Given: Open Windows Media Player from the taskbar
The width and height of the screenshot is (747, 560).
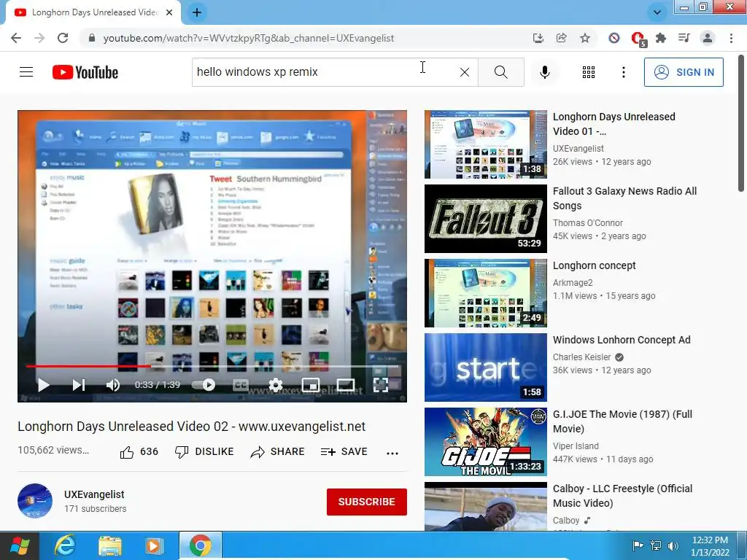Looking at the screenshot, I should click(154, 545).
